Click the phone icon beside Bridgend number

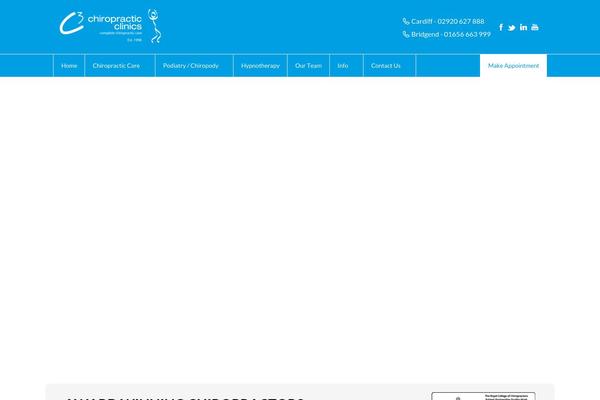(x=406, y=34)
